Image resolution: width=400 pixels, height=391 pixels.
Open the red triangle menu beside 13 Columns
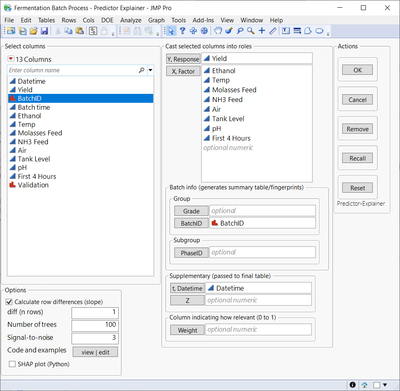11,59
